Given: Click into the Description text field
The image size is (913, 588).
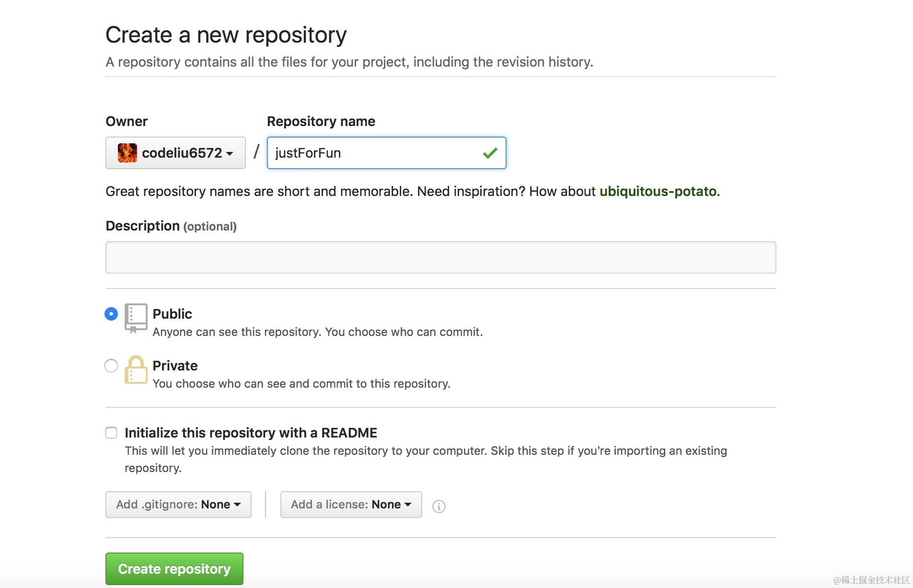Looking at the screenshot, I should [440, 257].
